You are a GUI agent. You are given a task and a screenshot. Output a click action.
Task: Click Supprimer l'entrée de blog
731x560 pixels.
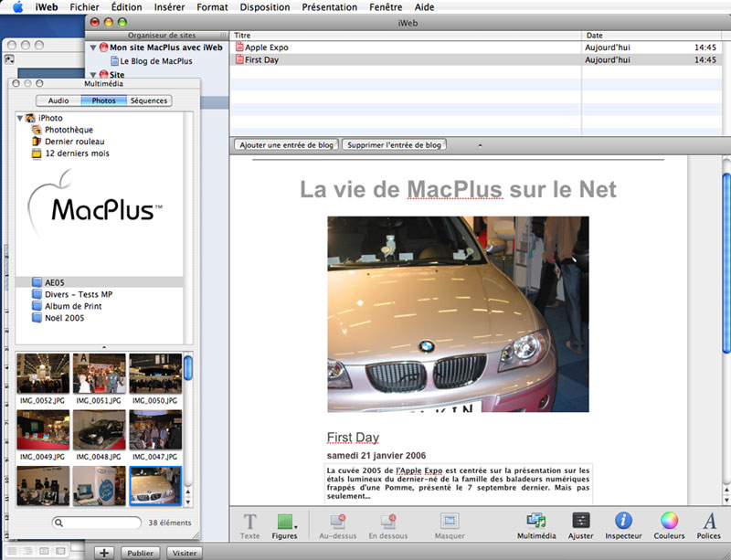coord(394,145)
